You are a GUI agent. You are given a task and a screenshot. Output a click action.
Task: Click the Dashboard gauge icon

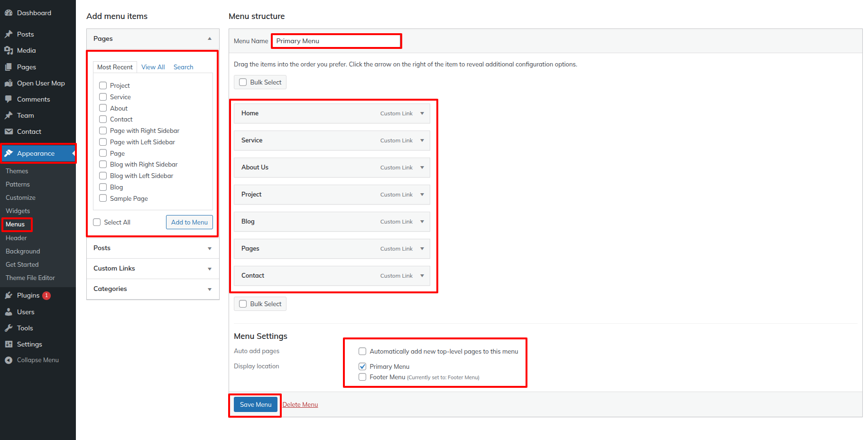pyautogui.click(x=9, y=13)
